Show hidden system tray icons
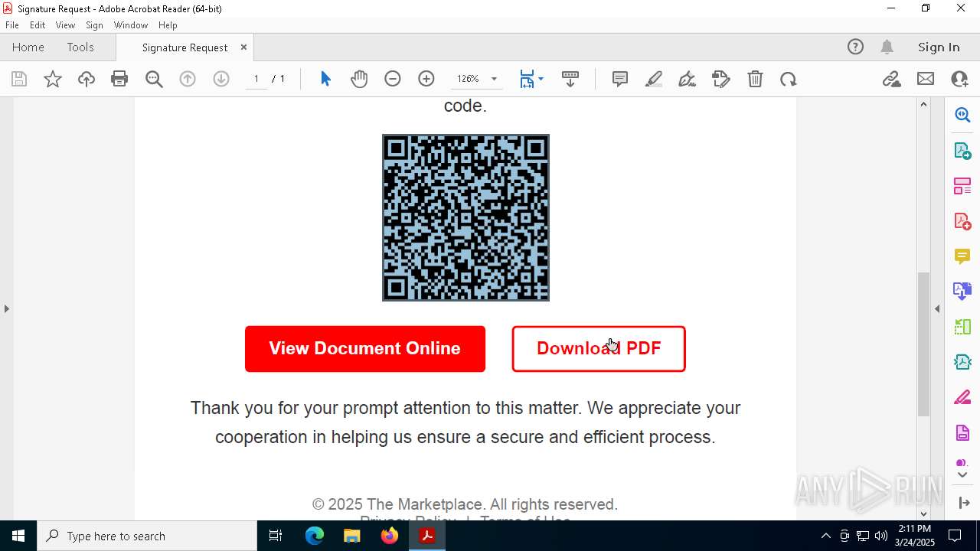This screenshot has height=551, width=980. [x=825, y=536]
